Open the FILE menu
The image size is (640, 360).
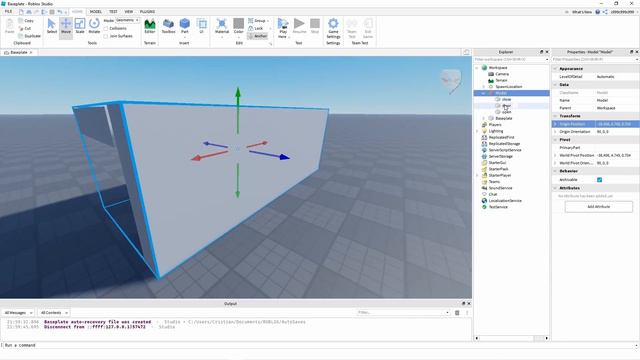coord(8,12)
